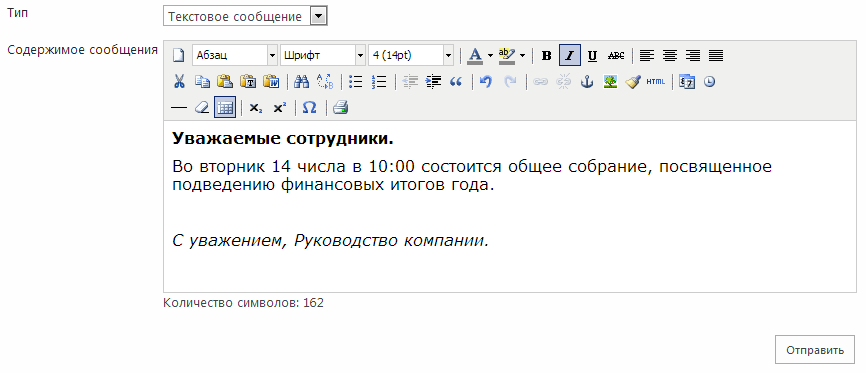The image size is (866, 373).
Task: Open the Тип message type dropdown
Action: pyautogui.click(x=245, y=17)
